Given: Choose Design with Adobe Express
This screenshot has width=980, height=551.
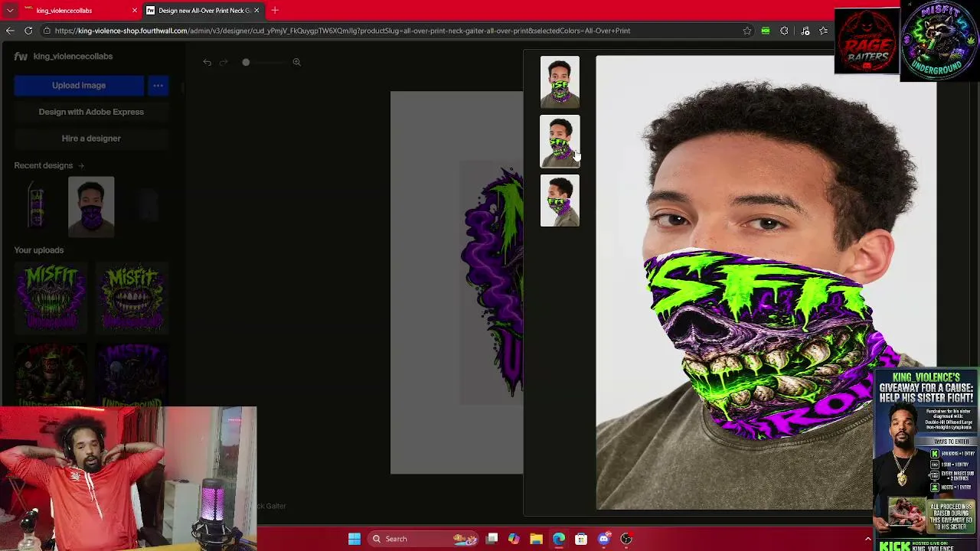Looking at the screenshot, I should click(x=91, y=112).
